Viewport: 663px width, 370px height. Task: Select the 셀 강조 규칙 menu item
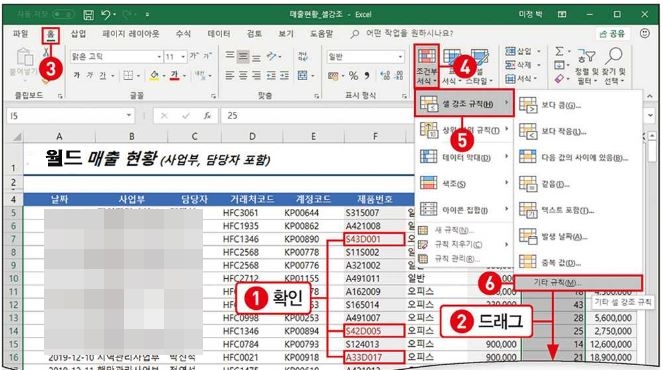tap(464, 103)
